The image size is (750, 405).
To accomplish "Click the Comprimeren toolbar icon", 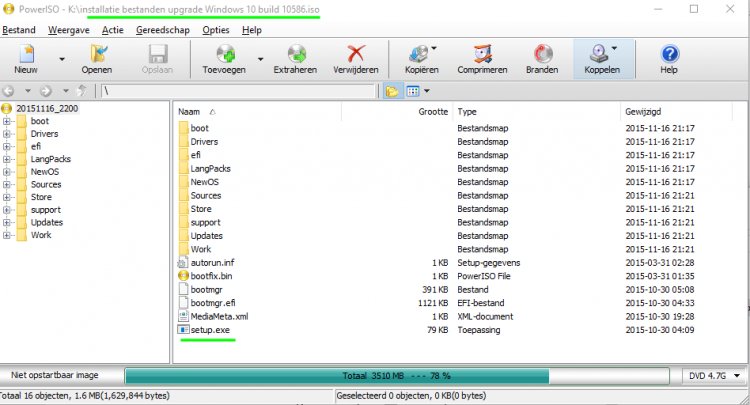I will coord(483,56).
